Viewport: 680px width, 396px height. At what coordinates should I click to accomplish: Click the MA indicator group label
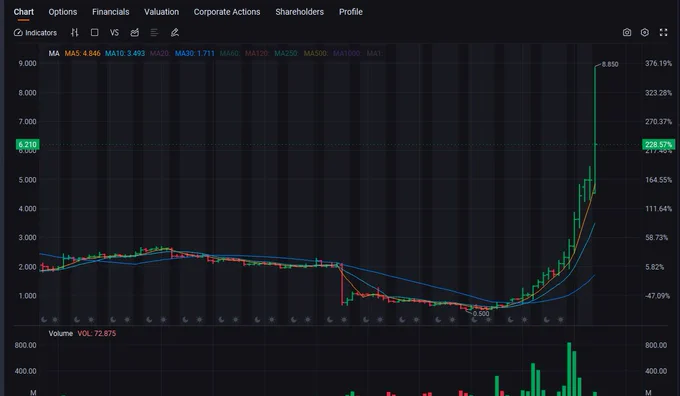pyautogui.click(x=54, y=53)
